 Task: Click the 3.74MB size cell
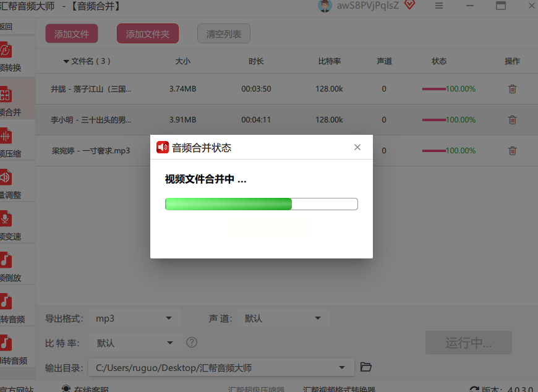(x=183, y=89)
